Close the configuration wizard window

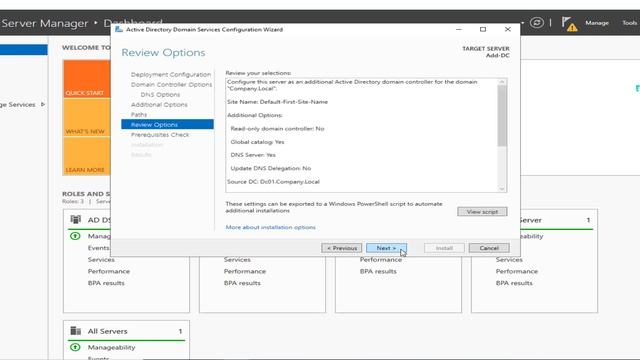[507, 29]
